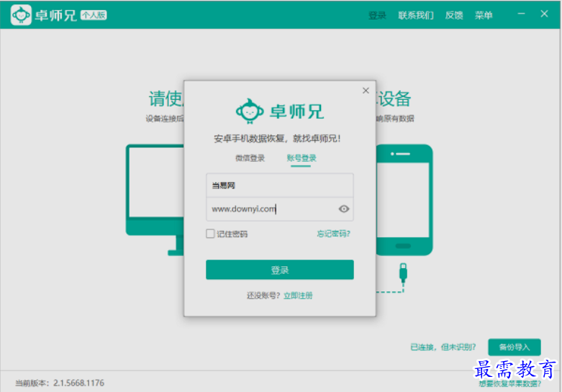Image resolution: width=562 pixels, height=392 pixels.
Task: Switch to 微信登录 tab
Action: [x=250, y=158]
